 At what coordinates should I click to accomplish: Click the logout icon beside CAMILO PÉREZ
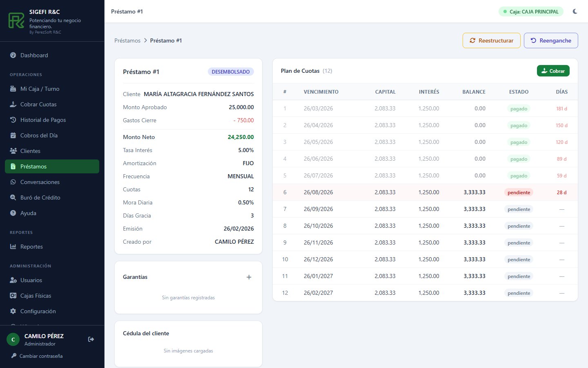click(91, 339)
